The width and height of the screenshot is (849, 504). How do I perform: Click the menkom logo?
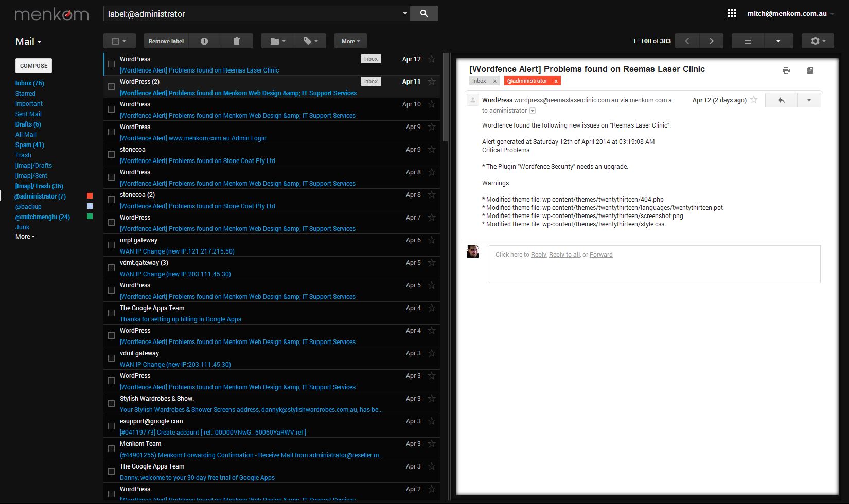(x=51, y=14)
